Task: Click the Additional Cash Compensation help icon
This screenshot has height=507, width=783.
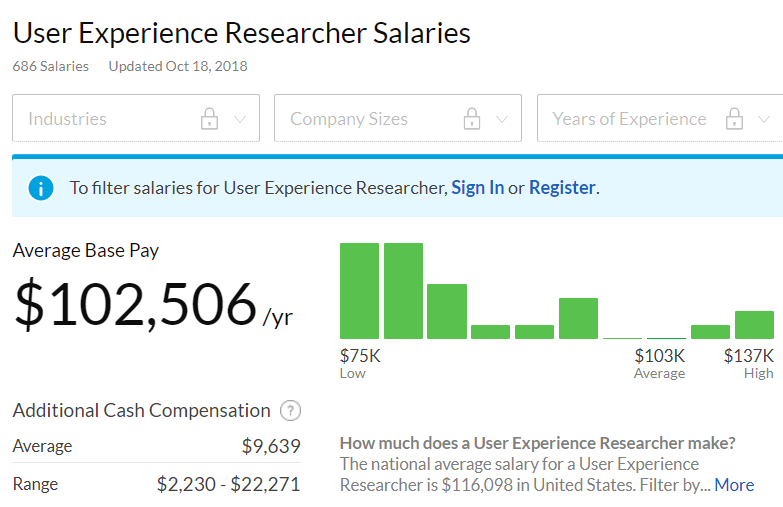Action: pyautogui.click(x=291, y=411)
